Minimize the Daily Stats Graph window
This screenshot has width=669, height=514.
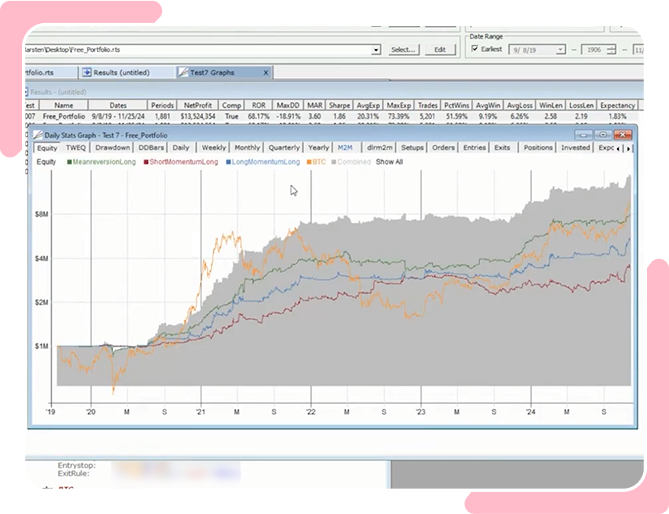583,135
